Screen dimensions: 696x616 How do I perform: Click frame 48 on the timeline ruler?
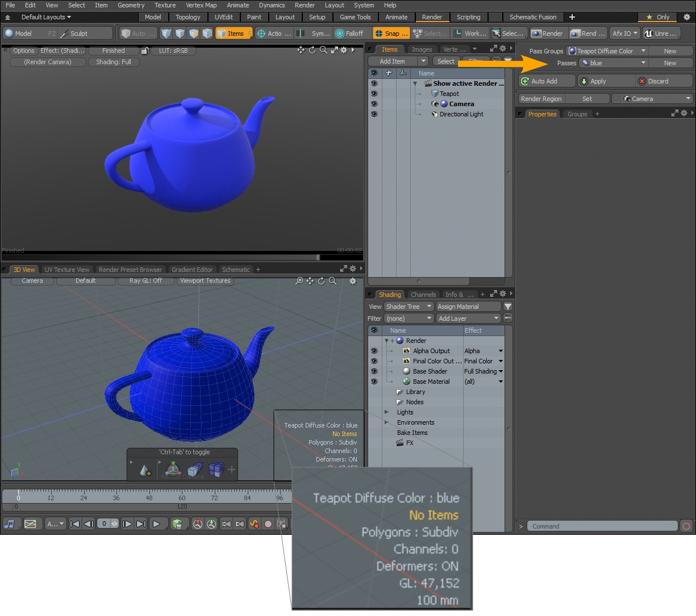click(x=149, y=493)
